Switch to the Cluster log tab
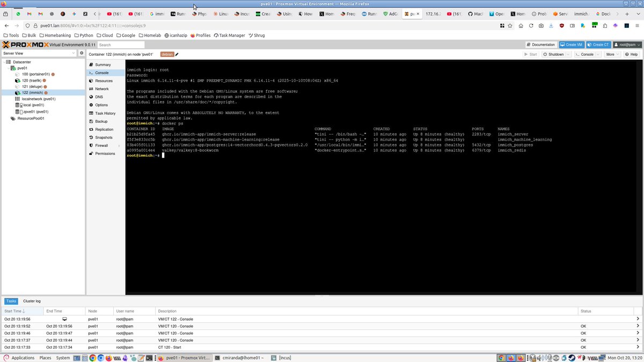 [x=32, y=301]
